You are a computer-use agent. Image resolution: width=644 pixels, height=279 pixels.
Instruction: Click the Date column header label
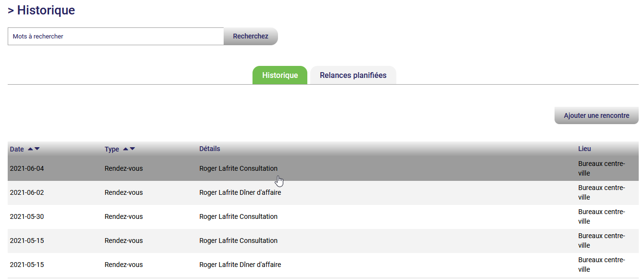pos(17,149)
